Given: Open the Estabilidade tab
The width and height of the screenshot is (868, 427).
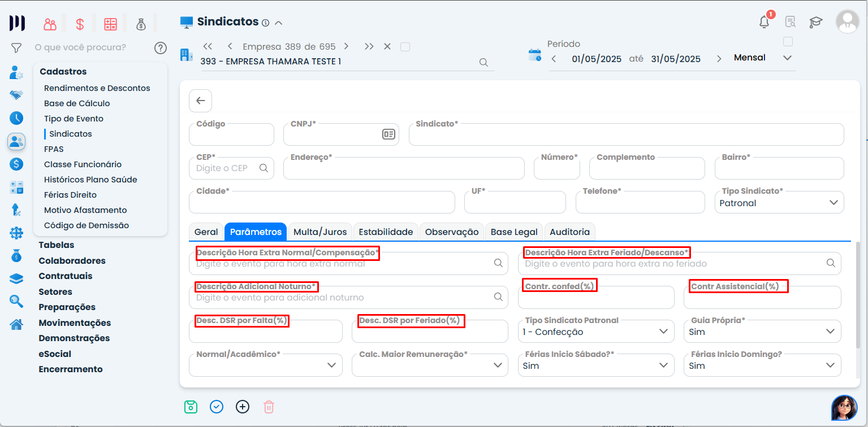Looking at the screenshot, I should pyautogui.click(x=386, y=232).
